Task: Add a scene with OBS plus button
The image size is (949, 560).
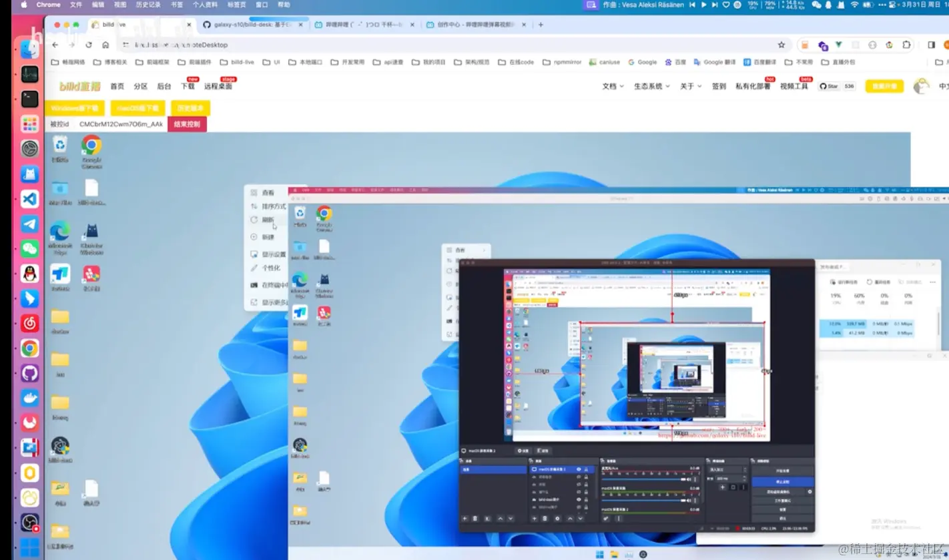Action: [x=465, y=519]
